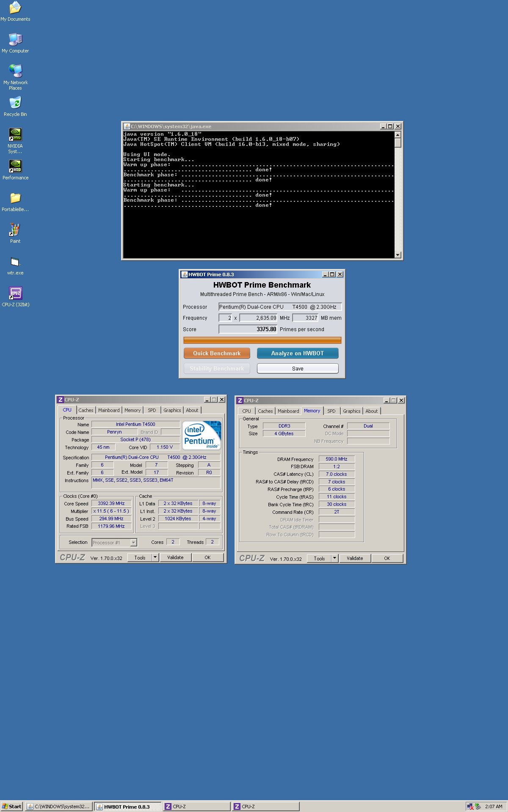This screenshot has height=812, width=508.
Task: Click the HWBOT Prime title bar icon
Action: coord(184,274)
